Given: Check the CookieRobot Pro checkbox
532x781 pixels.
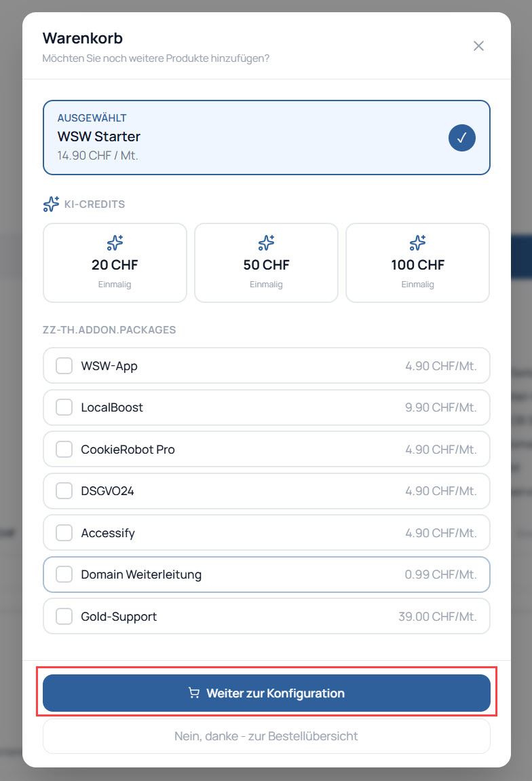Looking at the screenshot, I should [64, 450].
